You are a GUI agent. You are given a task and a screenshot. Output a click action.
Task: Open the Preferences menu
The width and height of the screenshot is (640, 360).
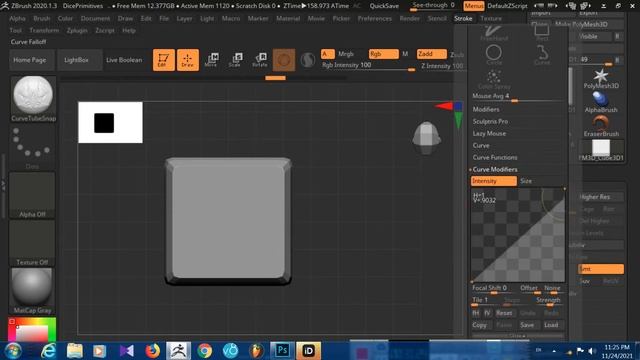(x=375, y=18)
